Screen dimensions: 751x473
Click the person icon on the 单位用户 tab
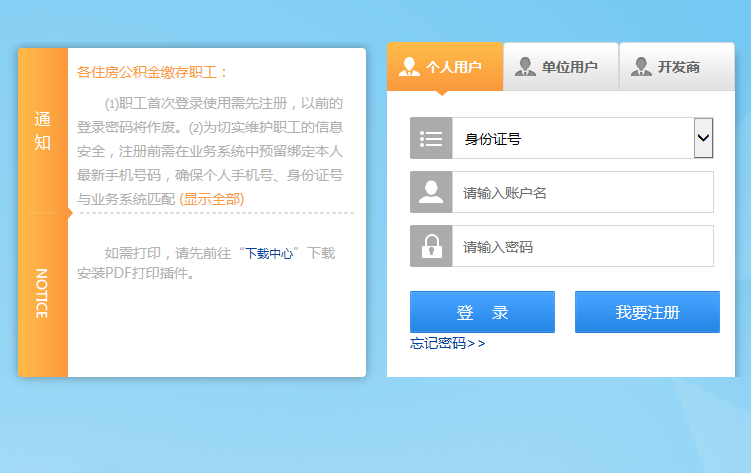[525, 67]
